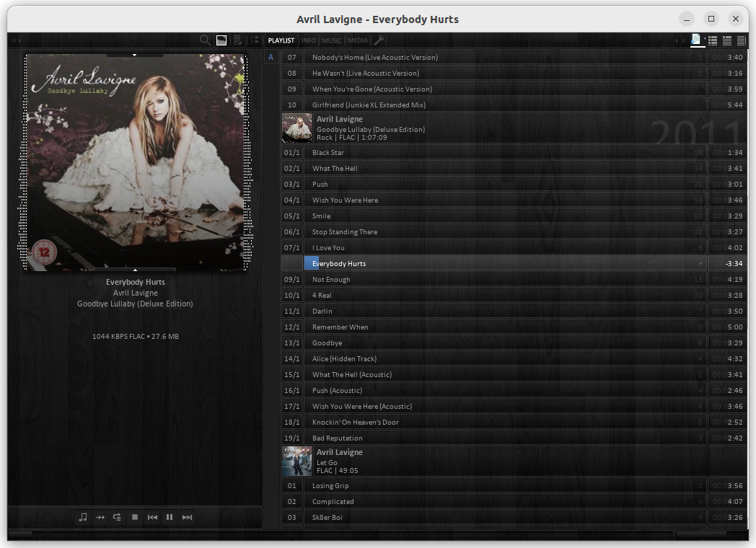756x548 pixels.
Task: Toggle the cover art panel icon
Action: [x=221, y=40]
